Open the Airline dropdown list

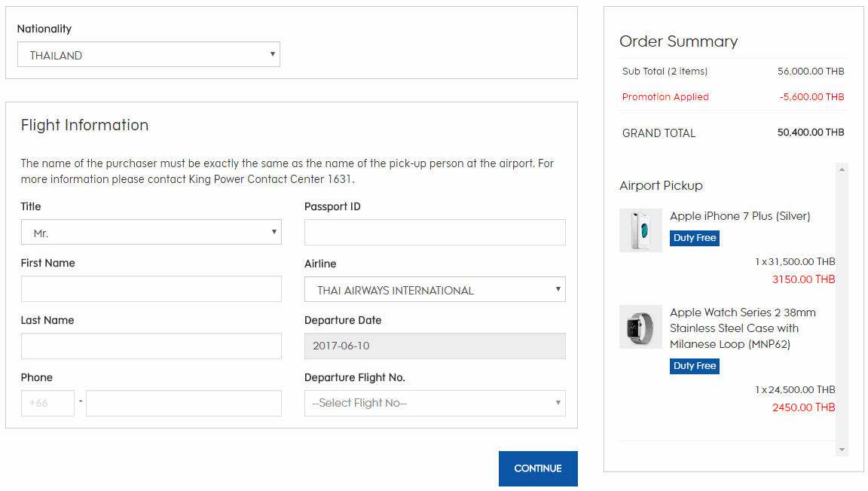(x=435, y=290)
